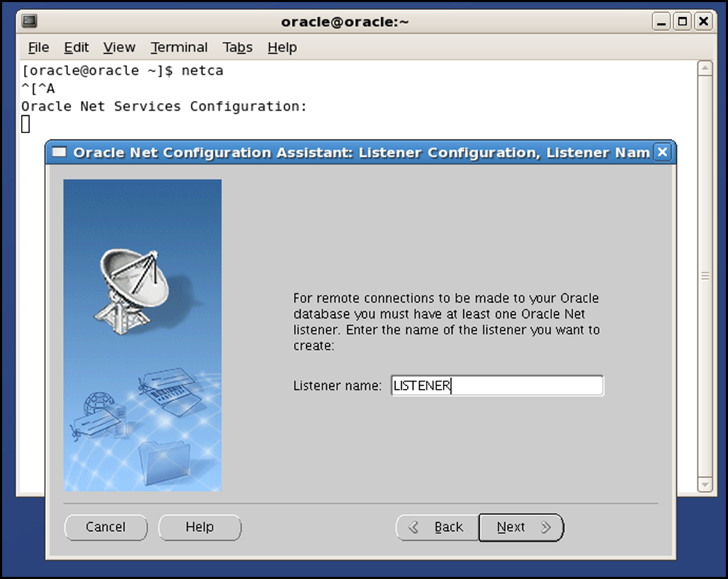Image resolution: width=728 pixels, height=579 pixels.
Task: Open the Edit menu in terminal
Action: click(x=76, y=47)
